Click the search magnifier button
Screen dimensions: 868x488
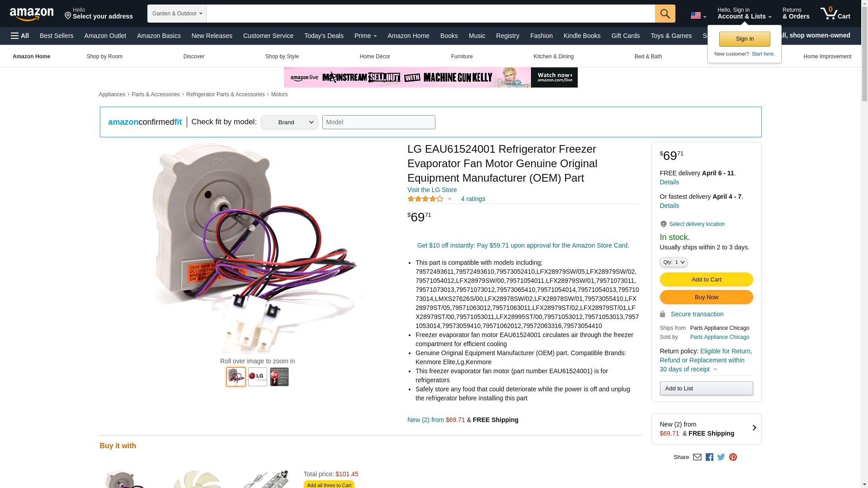665,14
